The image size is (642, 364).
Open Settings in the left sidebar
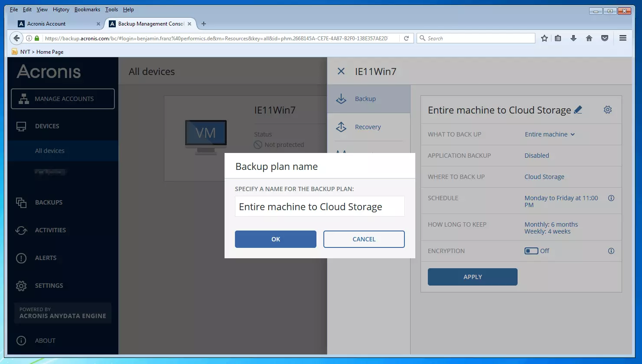click(x=49, y=286)
